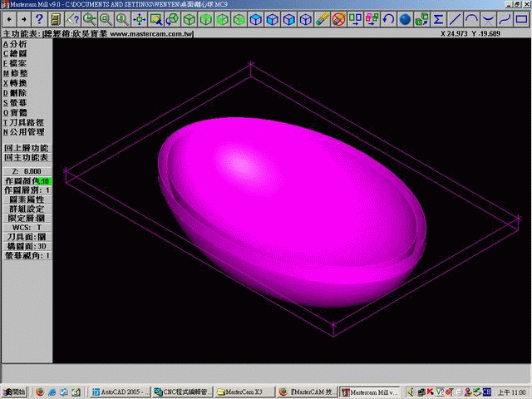Open the file cabinet icon
Image resolution: width=532 pixels, height=399 pixels.
click(x=56, y=19)
